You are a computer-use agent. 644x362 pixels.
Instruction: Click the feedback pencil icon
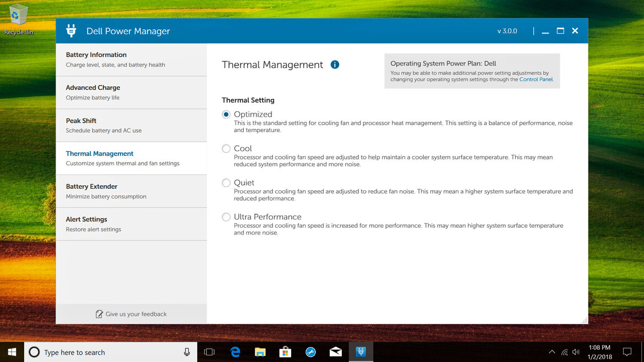(99, 314)
